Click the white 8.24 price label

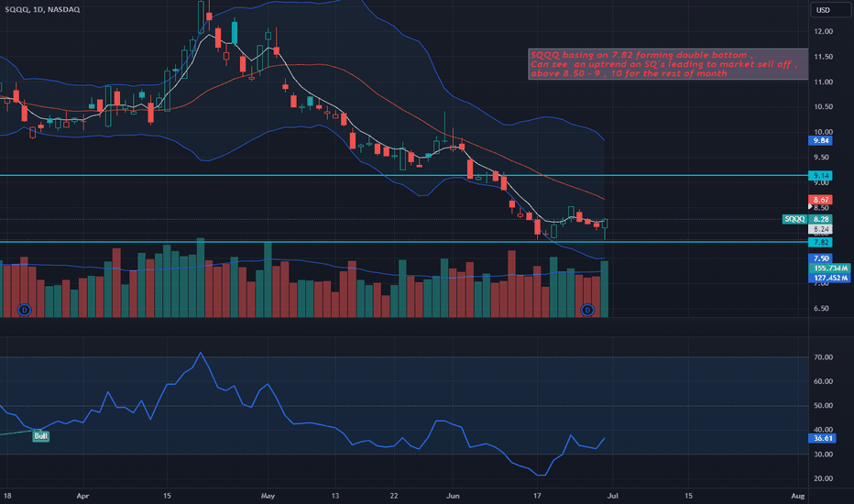click(x=821, y=229)
